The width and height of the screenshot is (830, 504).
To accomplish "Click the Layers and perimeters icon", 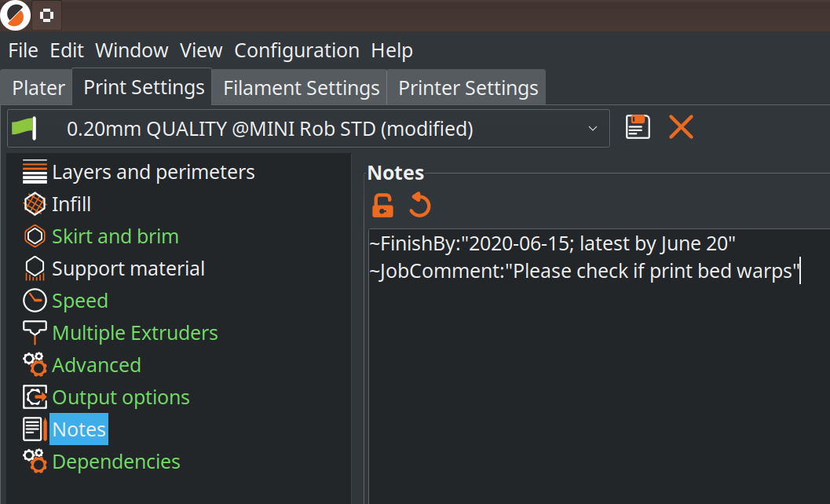I will tap(35, 172).
